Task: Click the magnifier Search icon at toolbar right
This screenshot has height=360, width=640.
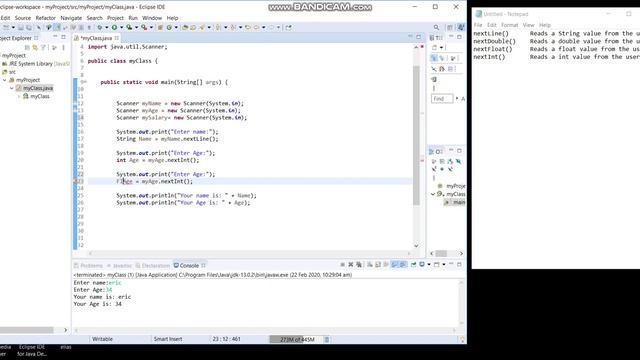Action: 436,27
